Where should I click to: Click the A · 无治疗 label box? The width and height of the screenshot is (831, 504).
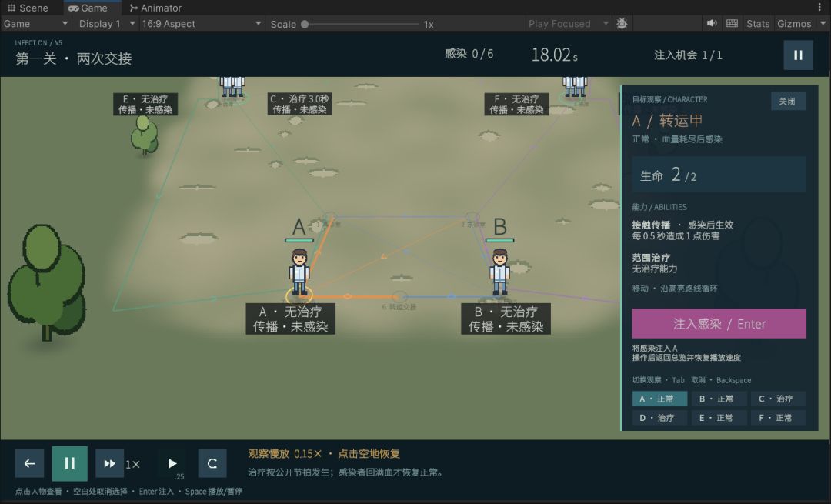(290, 319)
